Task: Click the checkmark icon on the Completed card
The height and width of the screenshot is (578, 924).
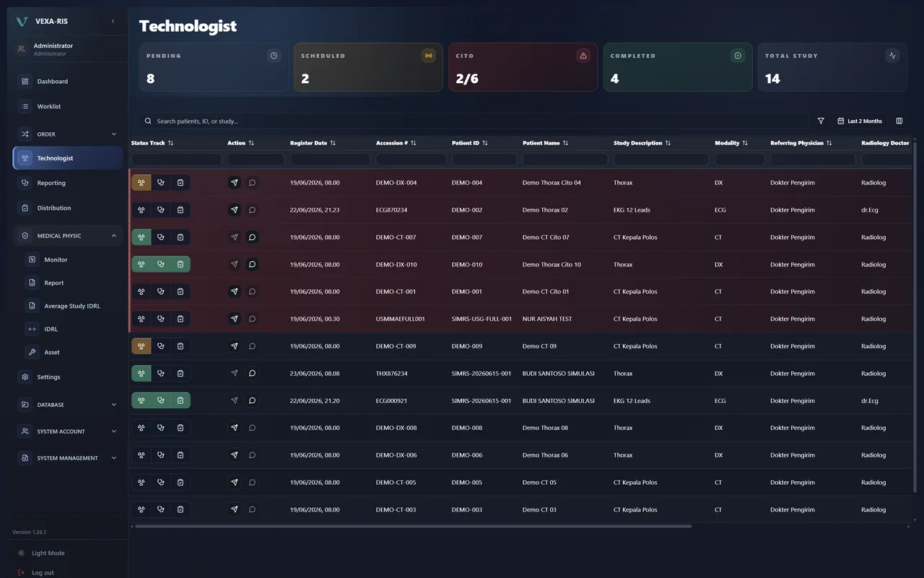Action: click(x=738, y=56)
